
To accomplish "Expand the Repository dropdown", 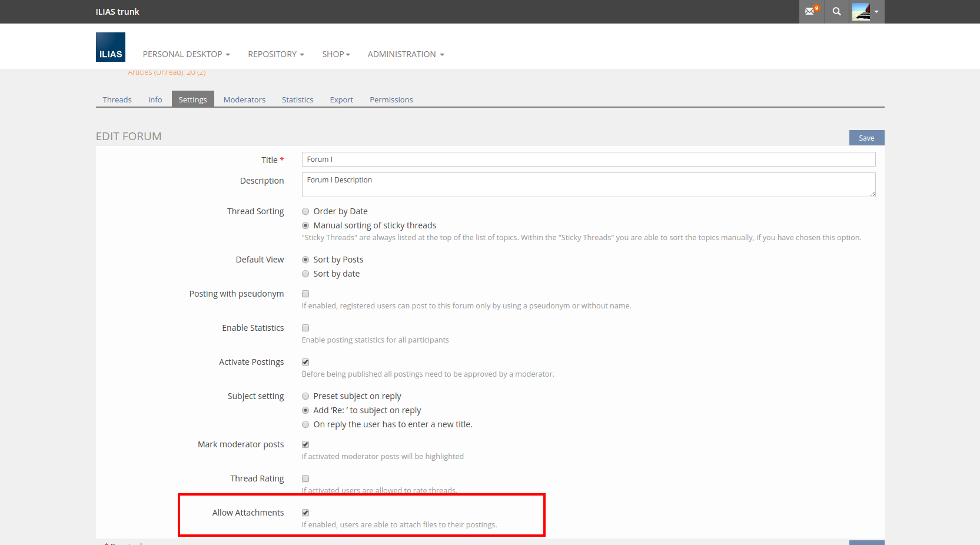I will (x=275, y=54).
